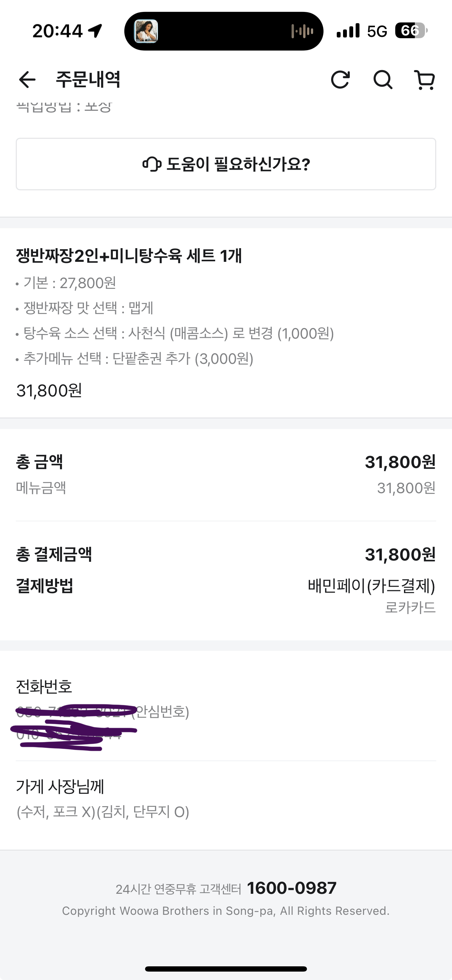Tap the battery indicator showing 66
452x980 pixels.
[x=411, y=30]
